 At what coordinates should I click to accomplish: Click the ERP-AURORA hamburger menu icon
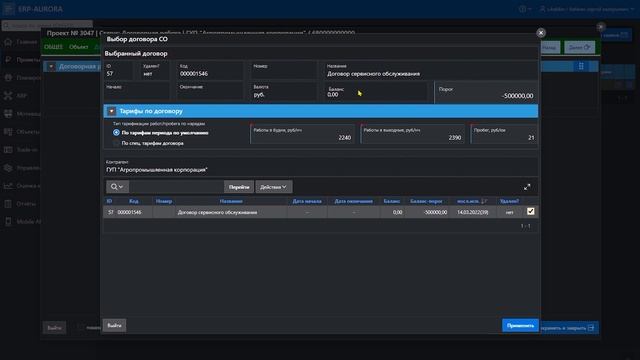(x=9, y=9)
